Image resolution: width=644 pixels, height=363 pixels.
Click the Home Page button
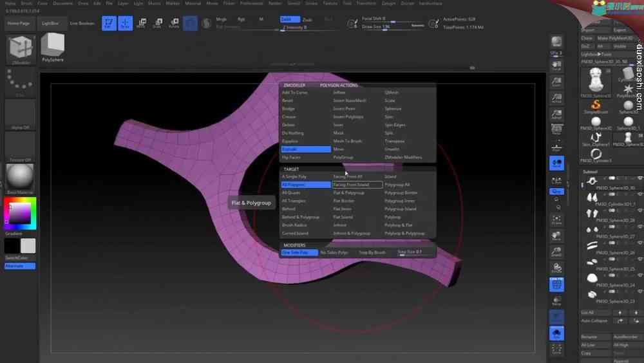point(18,23)
